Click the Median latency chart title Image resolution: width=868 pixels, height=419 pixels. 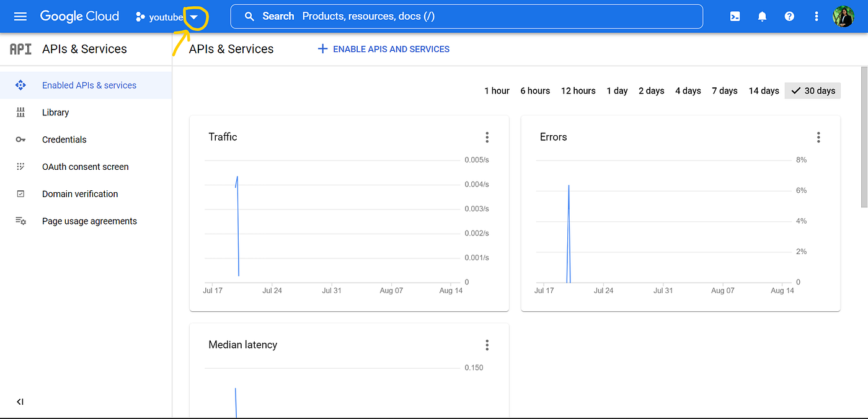click(242, 345)
